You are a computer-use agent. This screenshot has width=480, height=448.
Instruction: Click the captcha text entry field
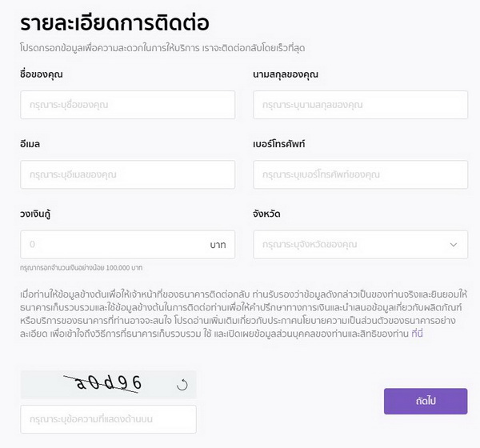[108, 419]
